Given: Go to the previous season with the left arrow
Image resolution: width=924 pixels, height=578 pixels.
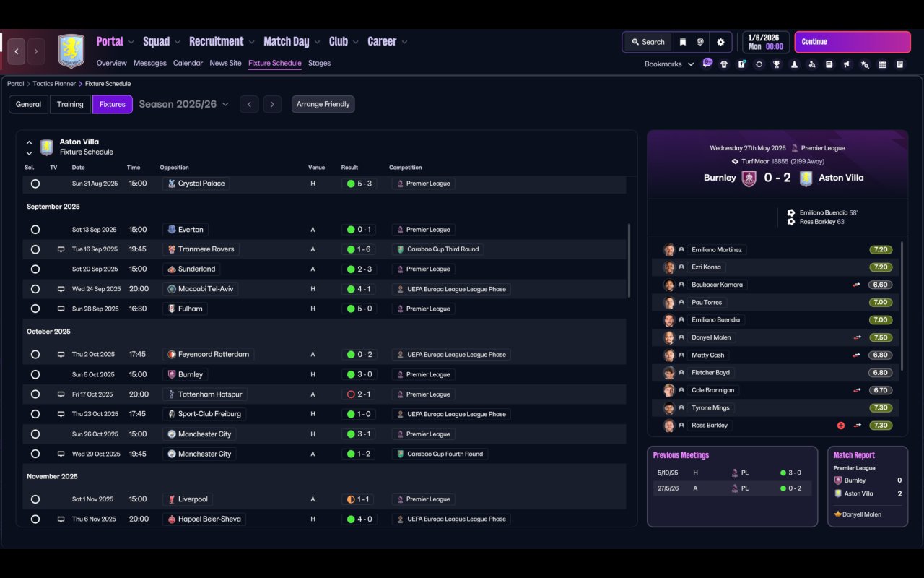Looking at the screenshot, I should pyautogui.click(x=249, y=104).
